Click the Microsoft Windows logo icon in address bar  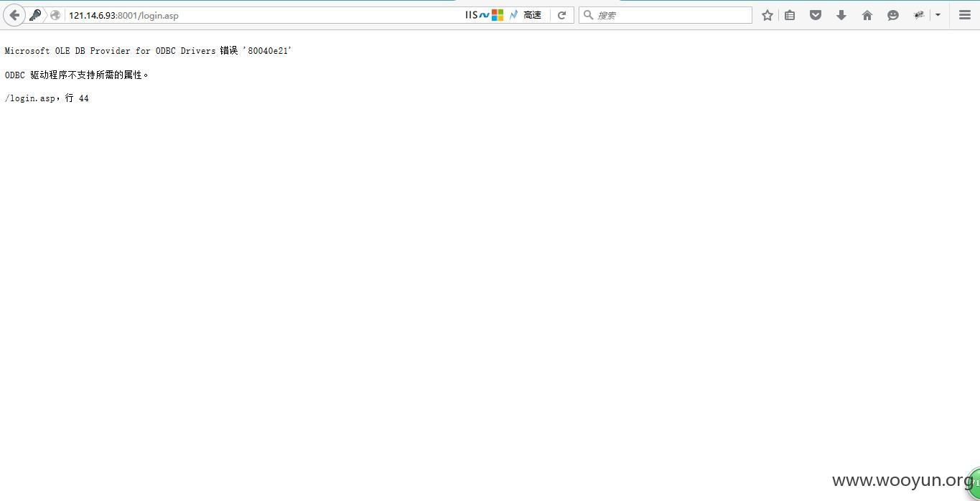tap(498, 15)
